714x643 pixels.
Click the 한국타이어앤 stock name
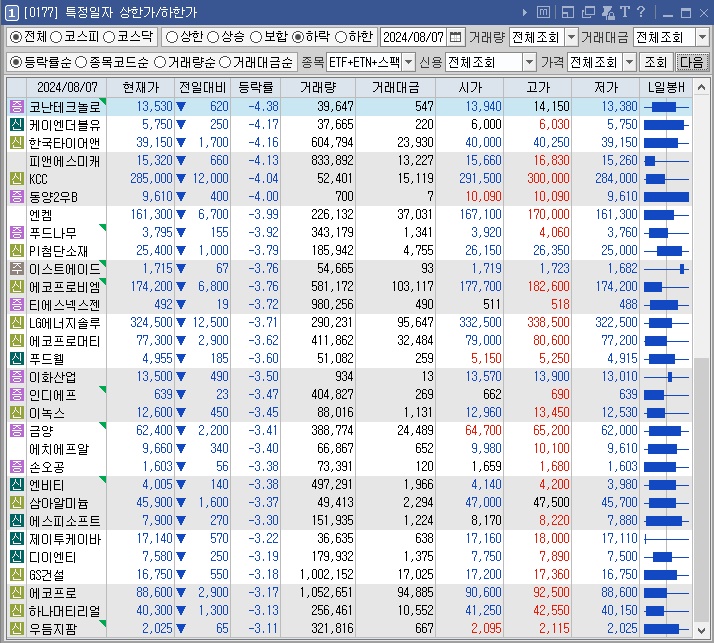pyautogui.click(x=64, y=143)
